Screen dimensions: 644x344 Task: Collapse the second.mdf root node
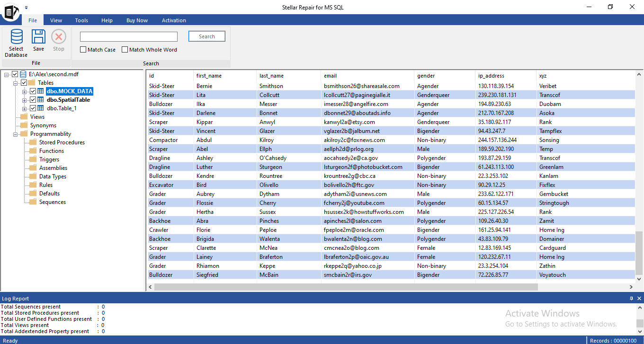tap(7, 74)
